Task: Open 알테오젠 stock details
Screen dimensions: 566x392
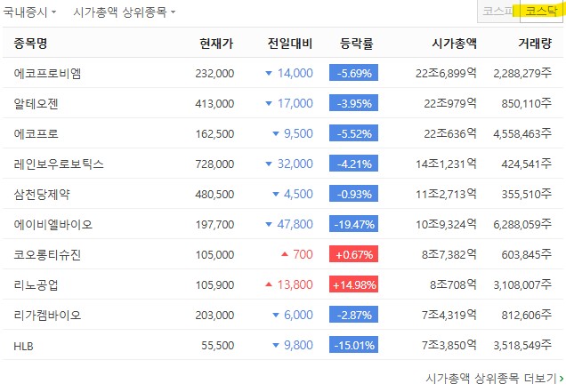Action: (36, 104)
